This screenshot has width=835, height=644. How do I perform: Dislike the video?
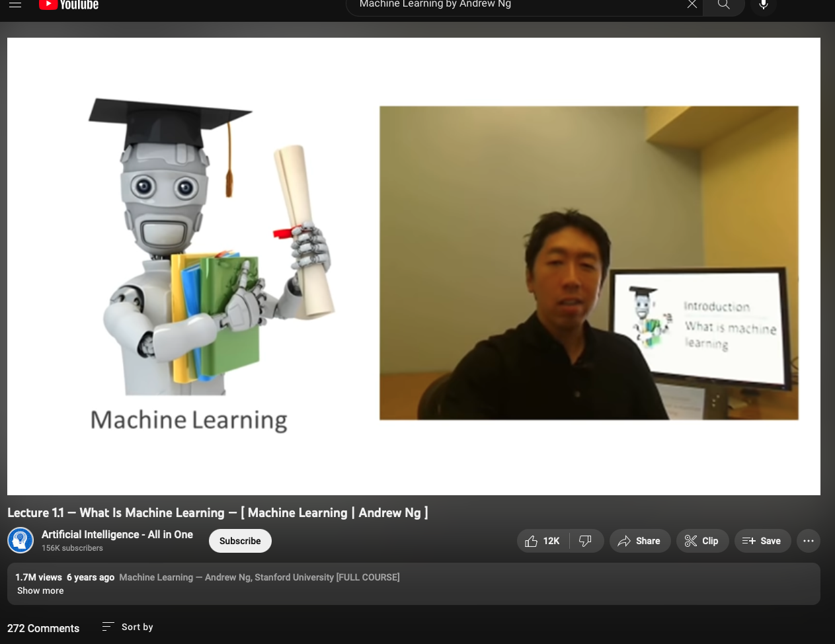pyautogui.click(x=586, y=541)
